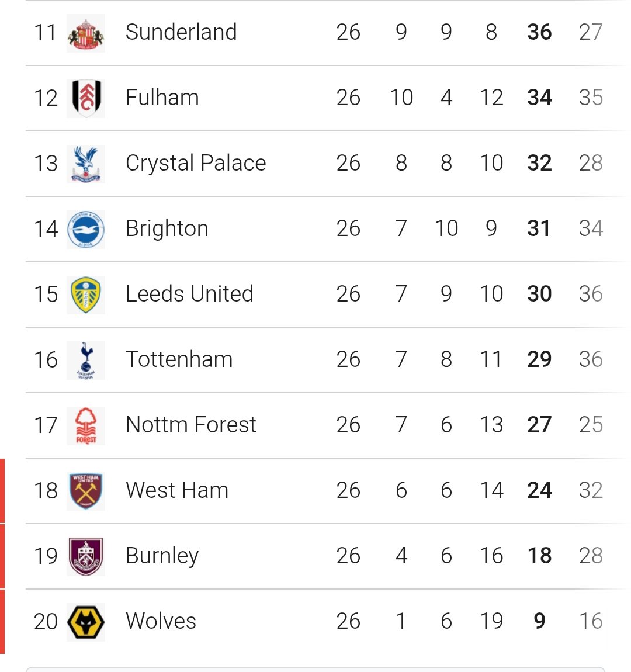Screen dimensions: 631x672
Task: Select the Crystal Palace eagle crest
Action: coord(86,164)
